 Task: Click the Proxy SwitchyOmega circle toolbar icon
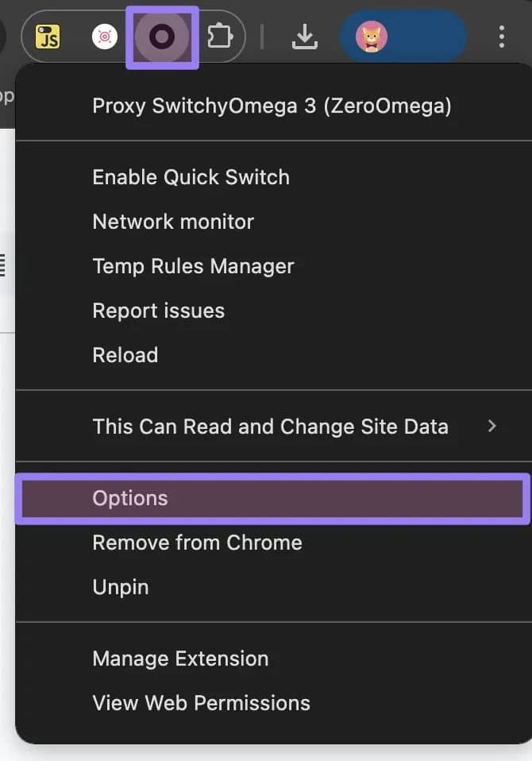(x=162, y=37)
